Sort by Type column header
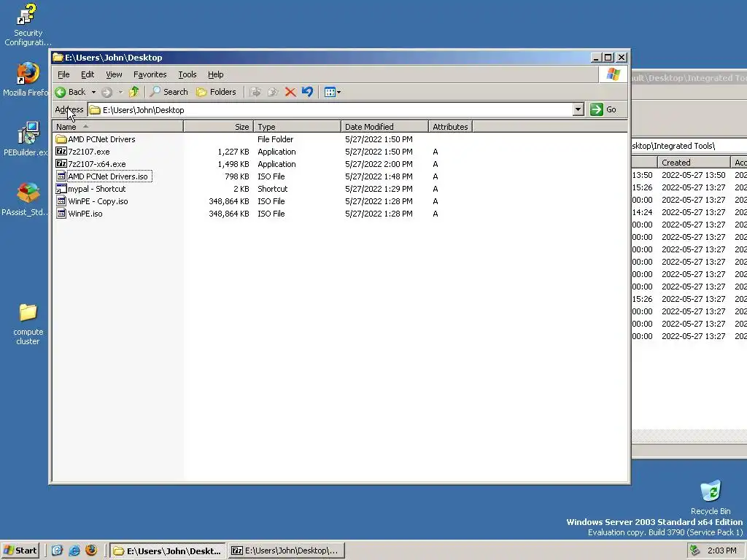The height and width of the screenshot is (560, 747). coord(298,127)
